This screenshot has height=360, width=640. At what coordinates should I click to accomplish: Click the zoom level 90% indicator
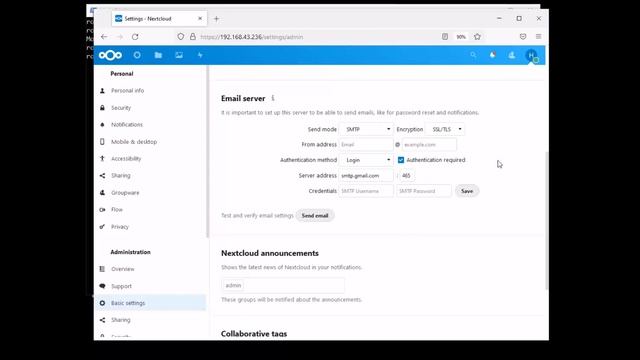tap(461, 37)
